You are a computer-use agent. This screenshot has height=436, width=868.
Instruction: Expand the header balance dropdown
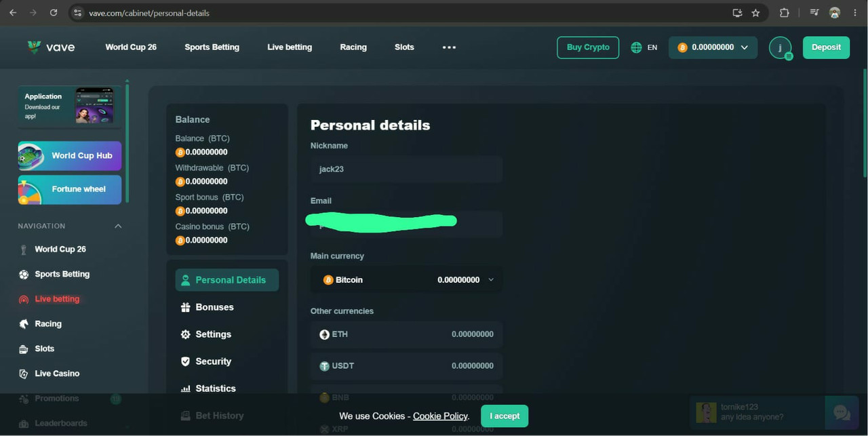745,47
